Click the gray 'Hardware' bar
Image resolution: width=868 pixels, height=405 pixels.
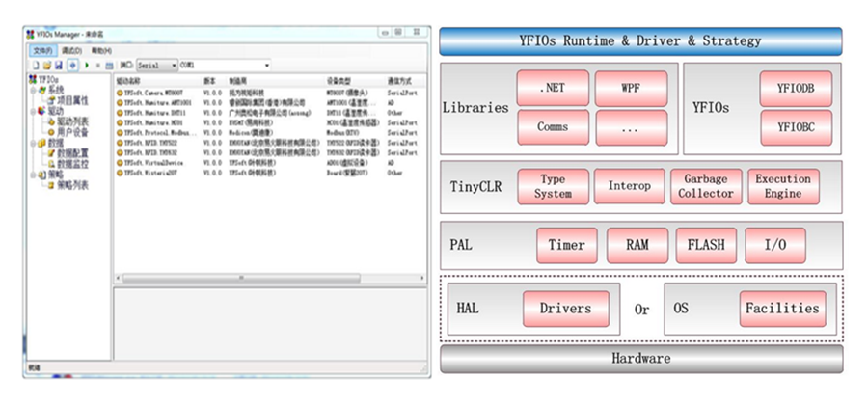click(x=641, y=359)
